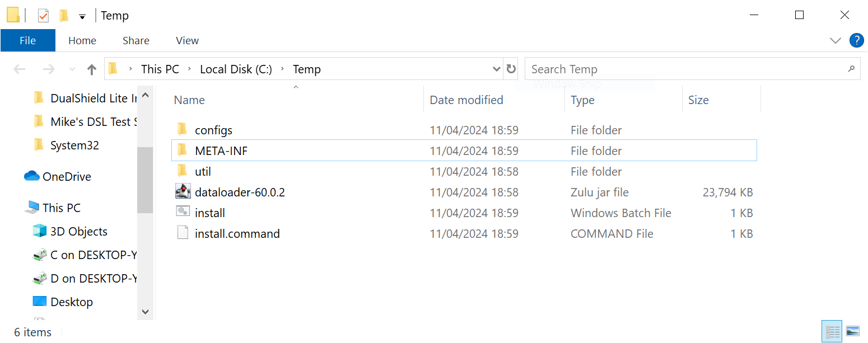Image resolution: width=868 pixels, height=343 pixels.
Task: Switch to Large icons view layout
Action: point(852,332)
